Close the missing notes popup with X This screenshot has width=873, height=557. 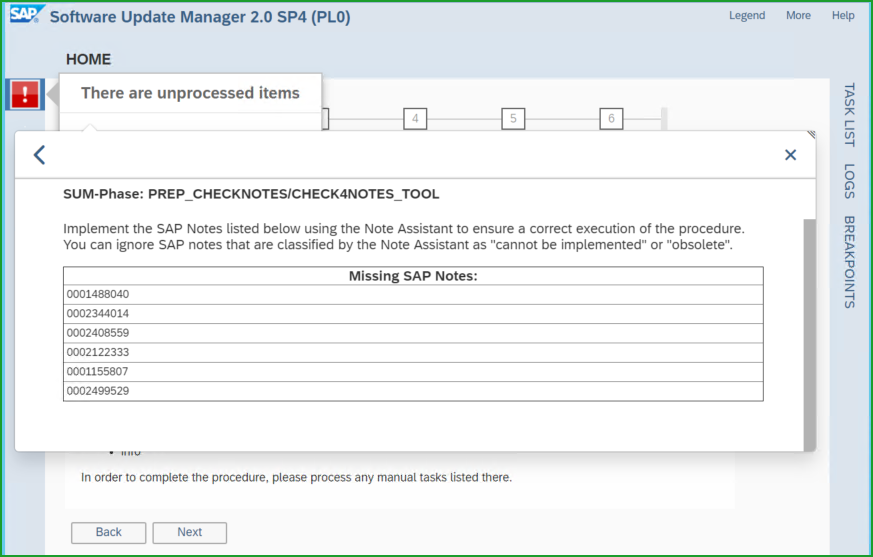tap(790, 155)
